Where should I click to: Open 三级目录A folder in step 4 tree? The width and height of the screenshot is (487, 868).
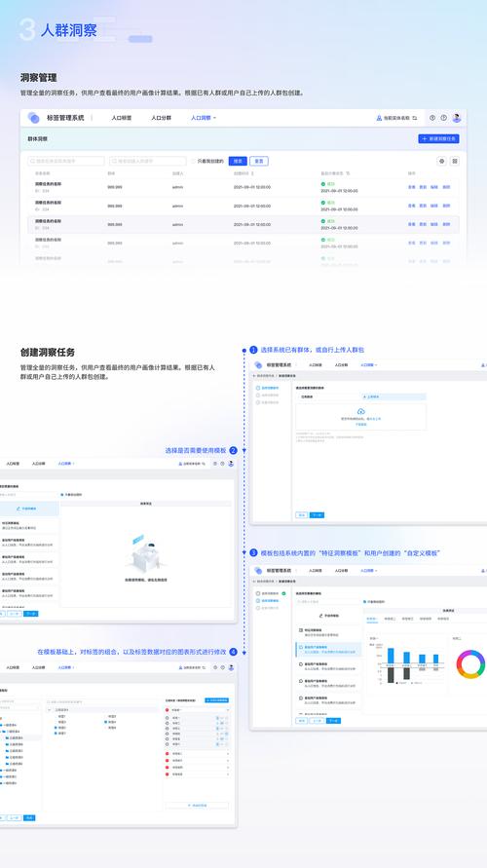coord(14,737)
